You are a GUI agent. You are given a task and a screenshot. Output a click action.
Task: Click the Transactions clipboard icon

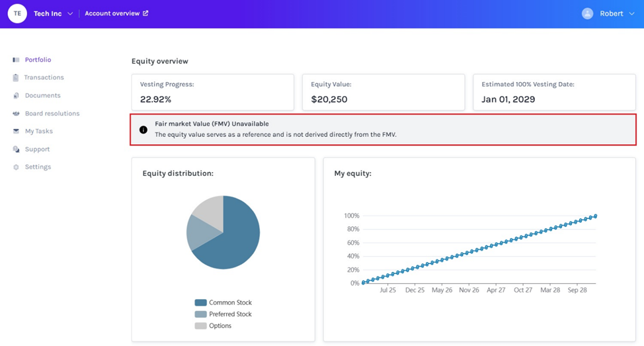16,77
